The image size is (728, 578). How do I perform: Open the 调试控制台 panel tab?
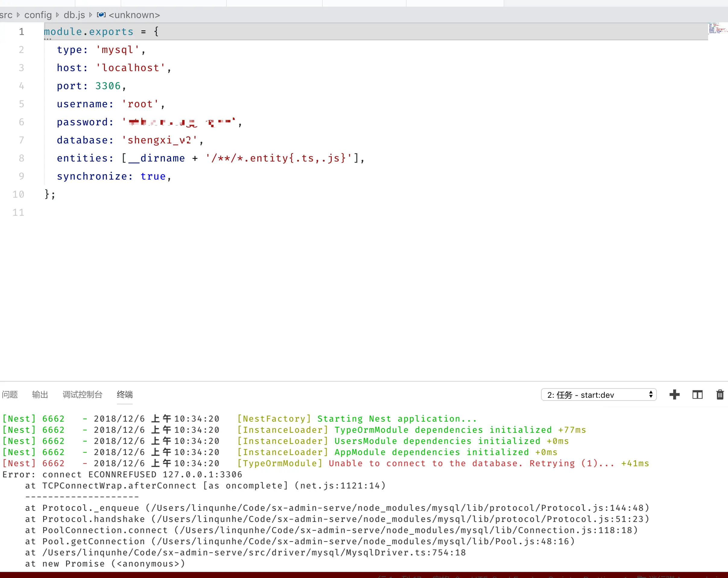(x=82, y=394)
